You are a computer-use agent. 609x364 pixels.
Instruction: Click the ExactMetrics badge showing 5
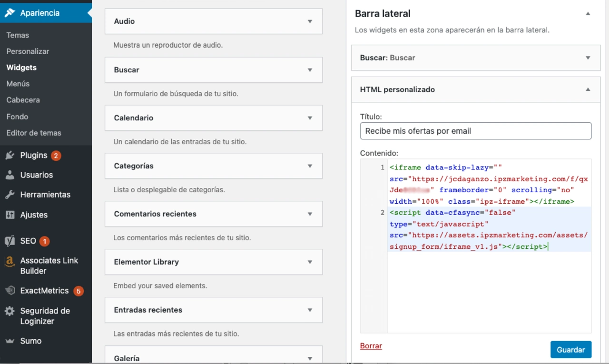pos(79,291)
